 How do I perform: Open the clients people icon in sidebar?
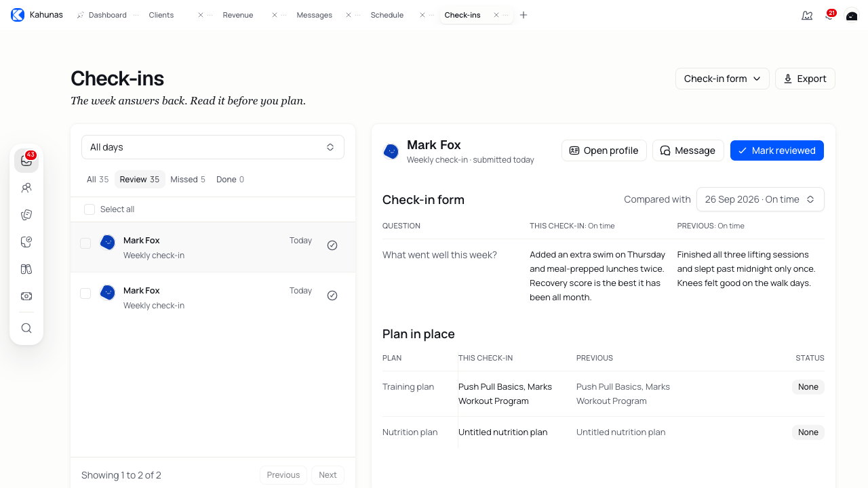click(26, 188)
